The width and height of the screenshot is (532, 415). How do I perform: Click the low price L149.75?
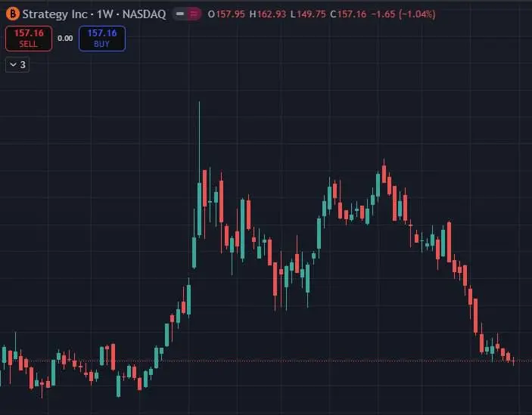[308, 14]
